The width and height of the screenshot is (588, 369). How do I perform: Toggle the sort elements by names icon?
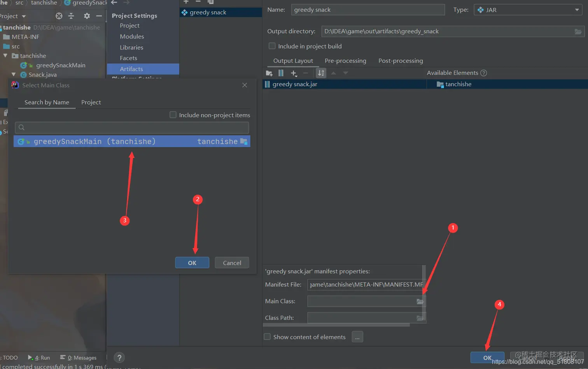point(321,73)
